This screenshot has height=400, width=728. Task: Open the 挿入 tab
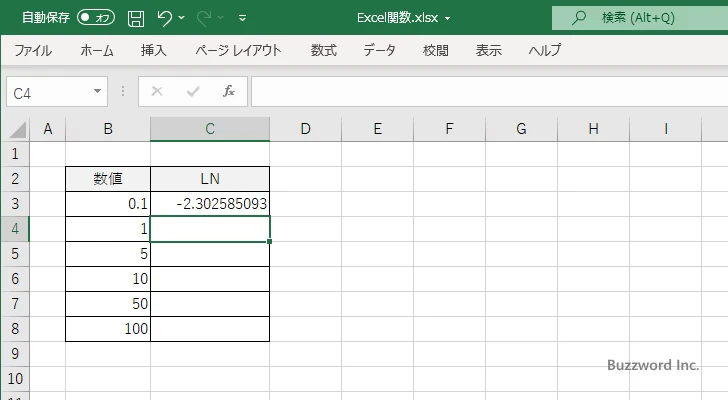click(x=154, y=50)
